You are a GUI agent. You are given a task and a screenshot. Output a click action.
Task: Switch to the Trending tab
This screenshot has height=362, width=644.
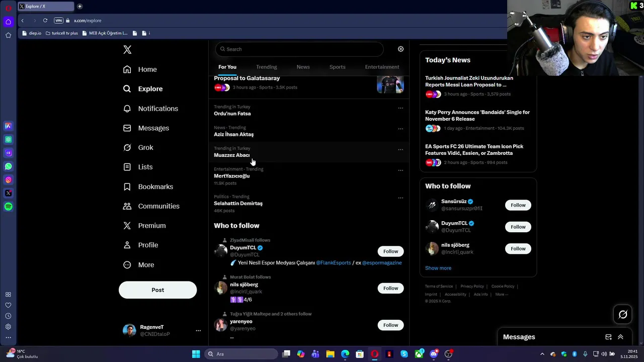(266, 67)
